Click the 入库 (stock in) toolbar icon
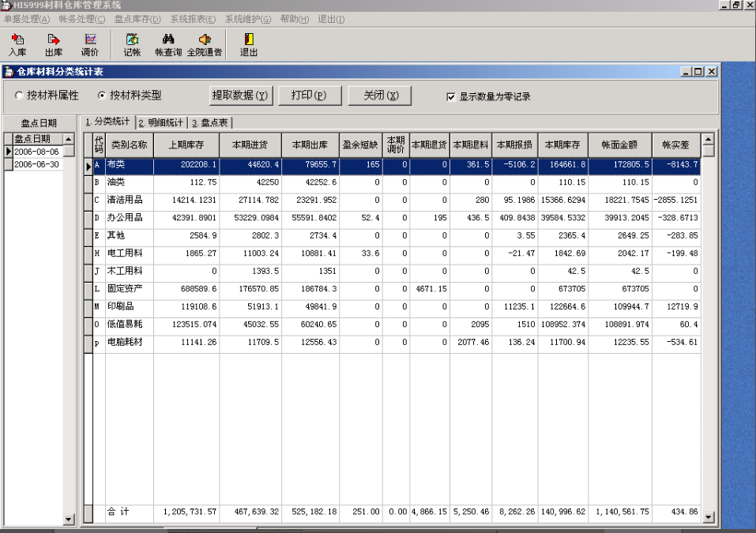Image resolution: width=756 pixels, height=533 pixels. 17,45
